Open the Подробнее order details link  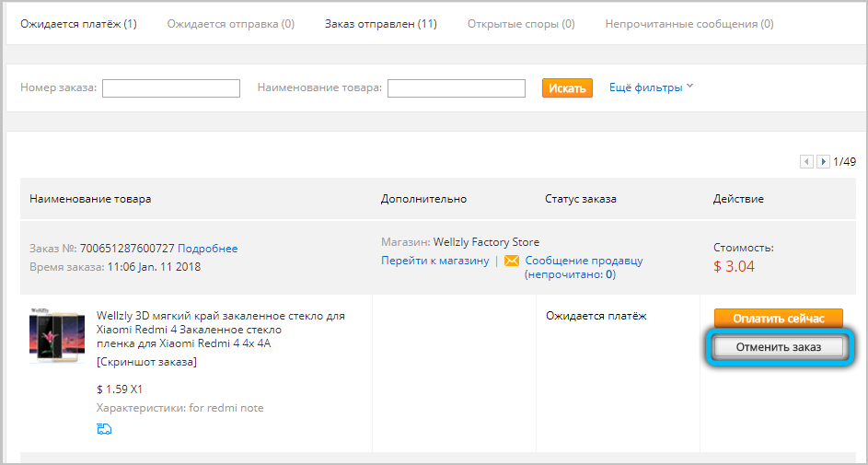tap(207, 249)
